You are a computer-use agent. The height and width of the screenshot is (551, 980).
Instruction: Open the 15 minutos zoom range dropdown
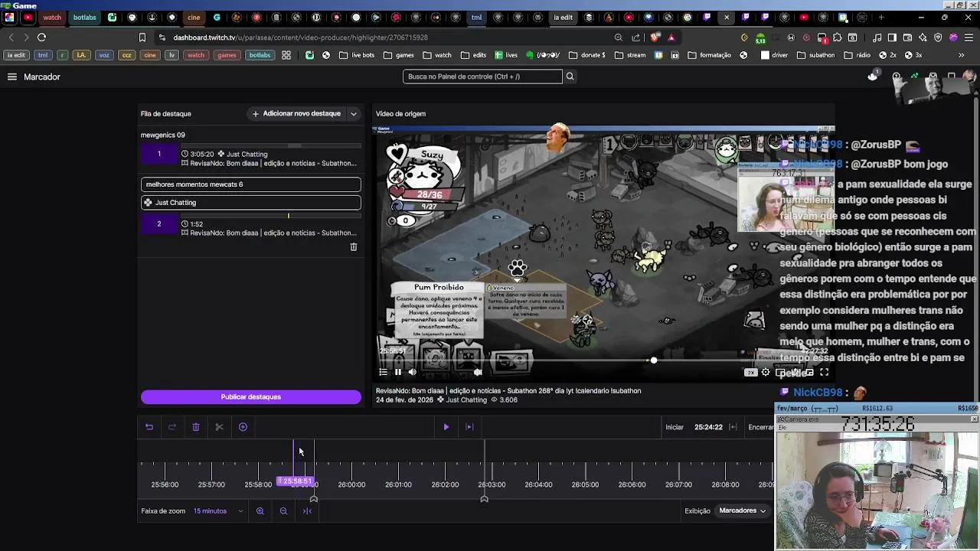coord(218,511)
